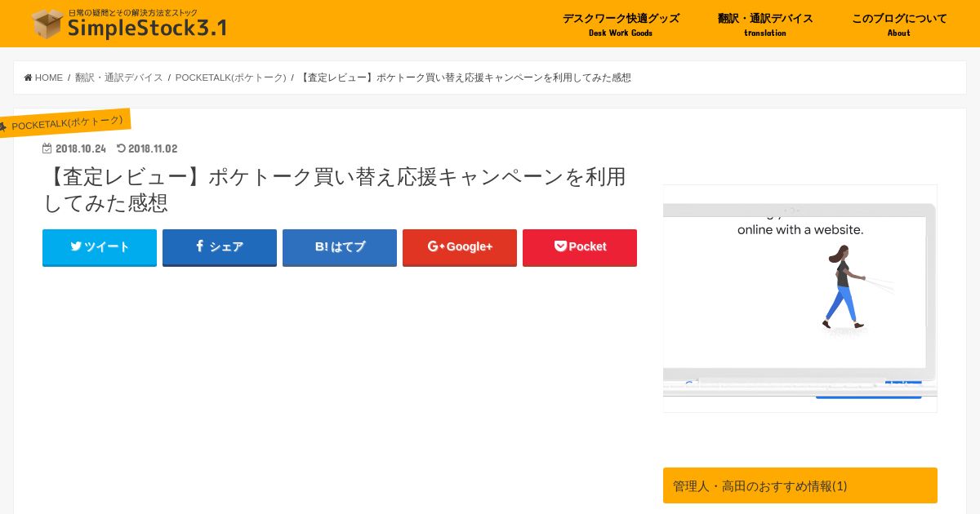Click the SimpleStock3.1 box logo icon
The height and width of the screenshot is (514, 980).
[x=47, y=24]
